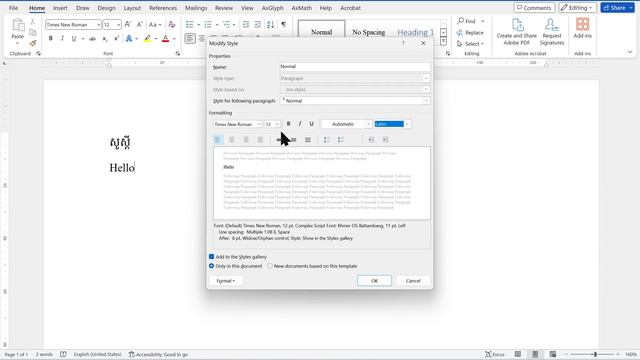Click the Comments button
Viewport: 640px width, 360px height.
click(x=534, y=8)
